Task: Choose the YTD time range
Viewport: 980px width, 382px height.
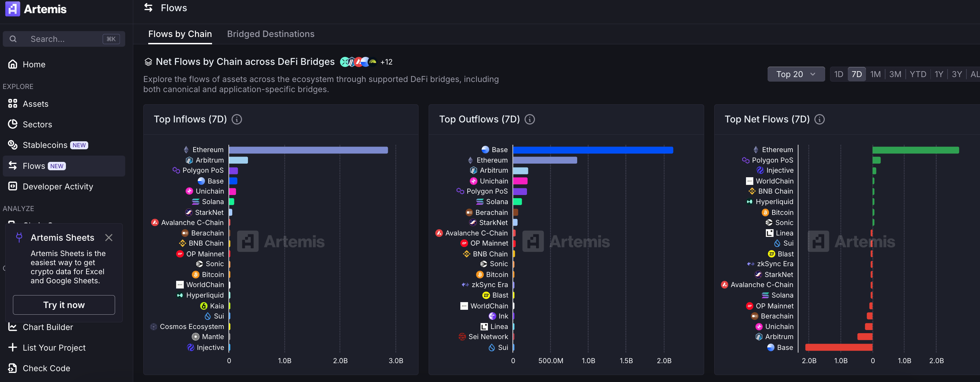Action: [x=918, y=74]
